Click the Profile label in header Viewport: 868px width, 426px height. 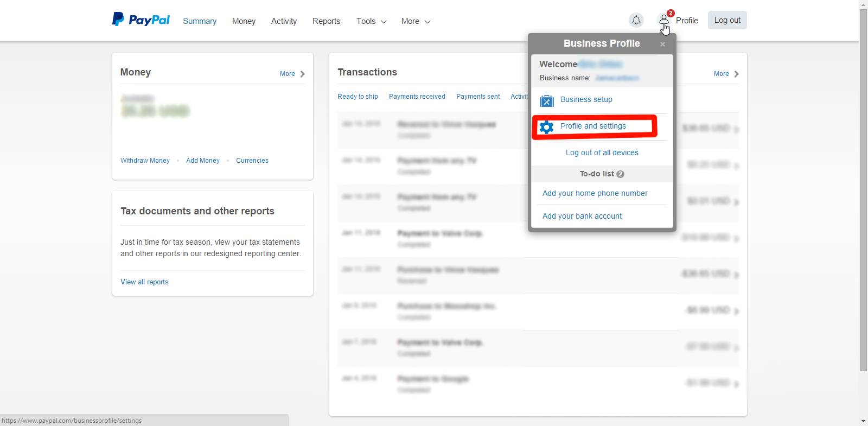click(687, 21)
